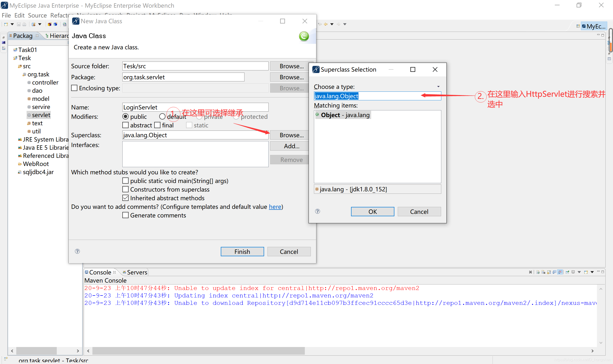
Task: Click the restore icon in left side strip
Action: click(4, 38)
